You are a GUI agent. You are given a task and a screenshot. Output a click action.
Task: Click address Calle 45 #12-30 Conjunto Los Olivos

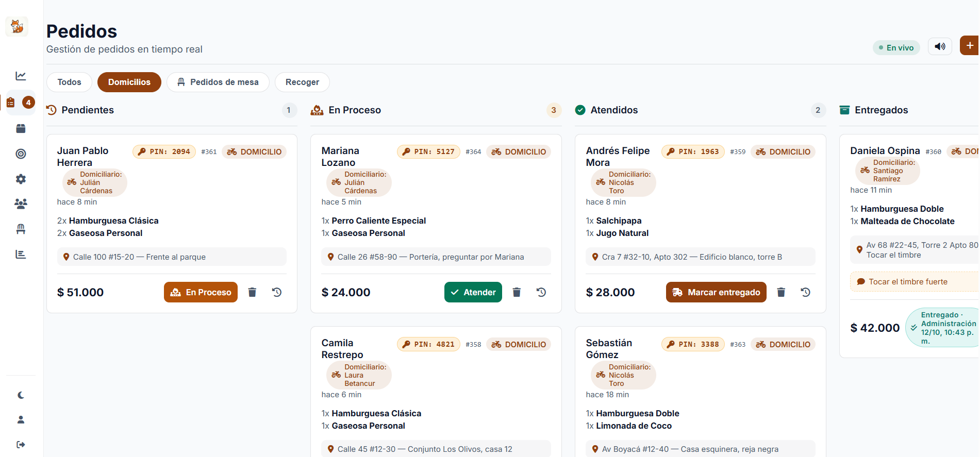click(x=436, y=449)
